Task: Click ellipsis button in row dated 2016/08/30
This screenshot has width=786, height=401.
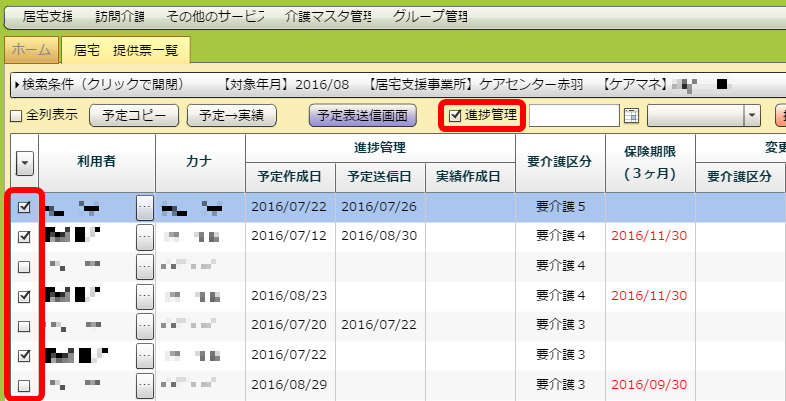Action: click(145, 237)
